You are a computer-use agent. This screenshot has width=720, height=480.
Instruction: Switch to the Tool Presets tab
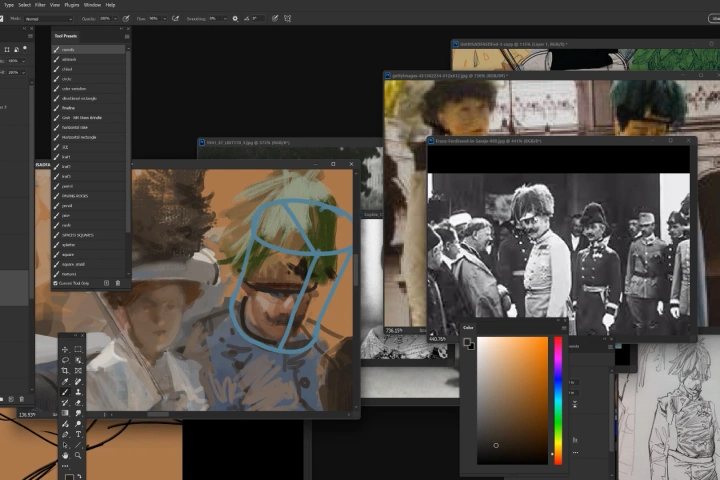tap(66, 36)
